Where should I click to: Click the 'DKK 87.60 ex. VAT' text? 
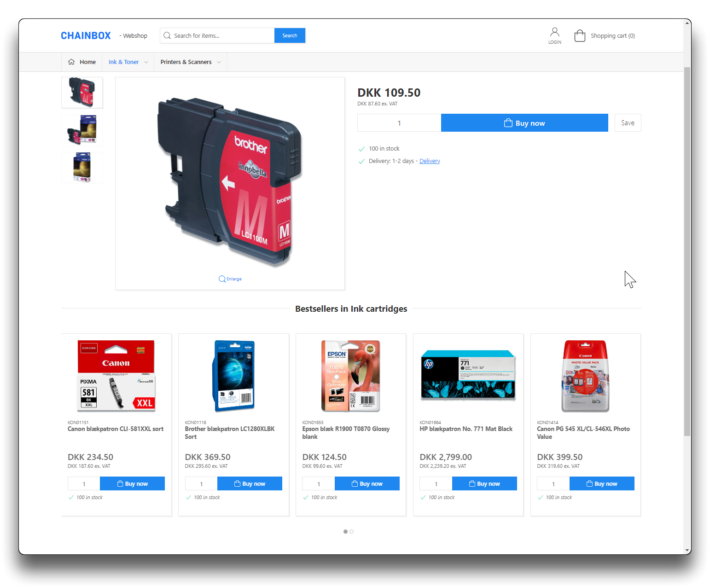tap(378, 104)
